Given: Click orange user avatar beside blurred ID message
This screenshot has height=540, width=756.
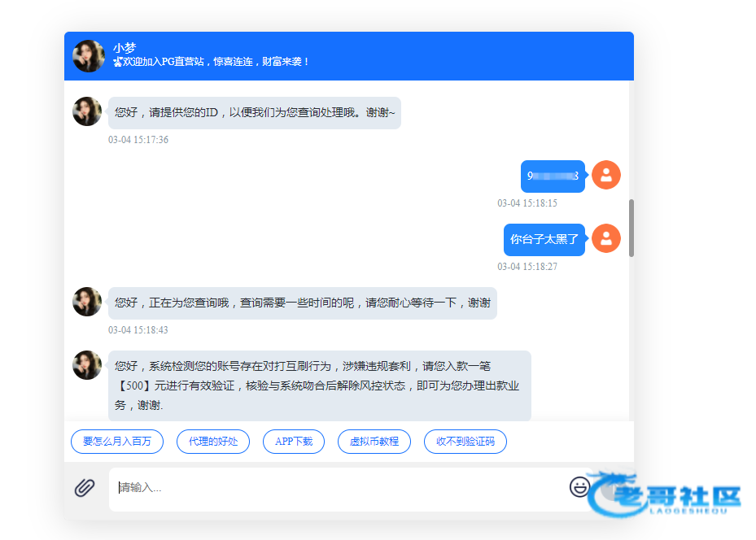Looking at the screenshot, I should (x=605, y=175).
